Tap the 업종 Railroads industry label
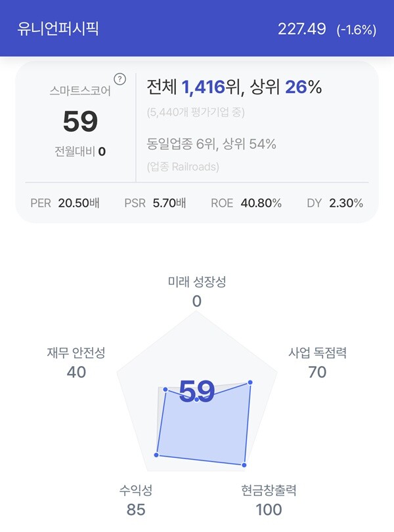 pyautogui.click(x=183, y=167)
